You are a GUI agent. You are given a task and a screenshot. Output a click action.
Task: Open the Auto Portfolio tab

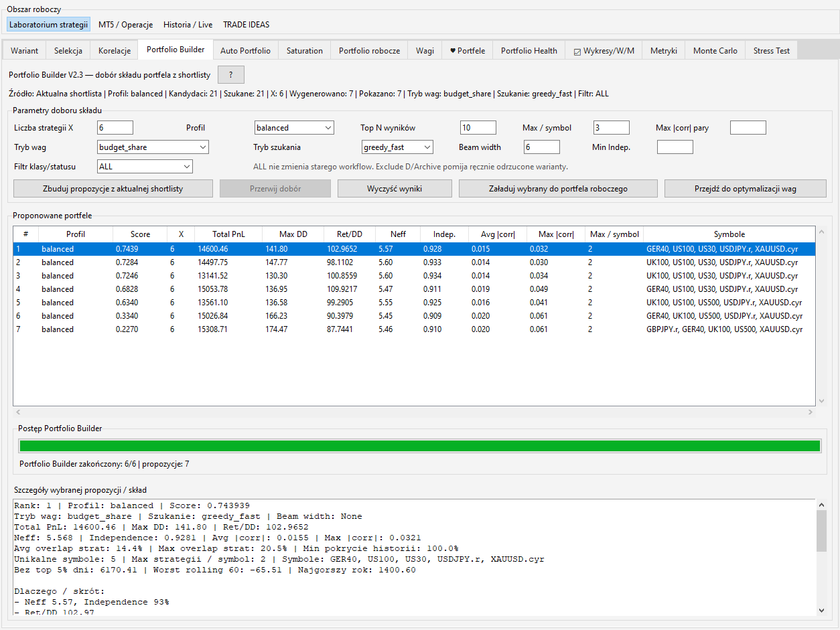pyautogui.click(x=246, y=50)
